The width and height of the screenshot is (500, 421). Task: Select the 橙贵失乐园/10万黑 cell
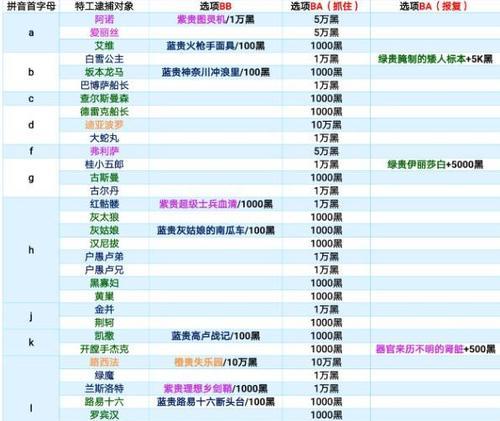(x=216, y=362)
